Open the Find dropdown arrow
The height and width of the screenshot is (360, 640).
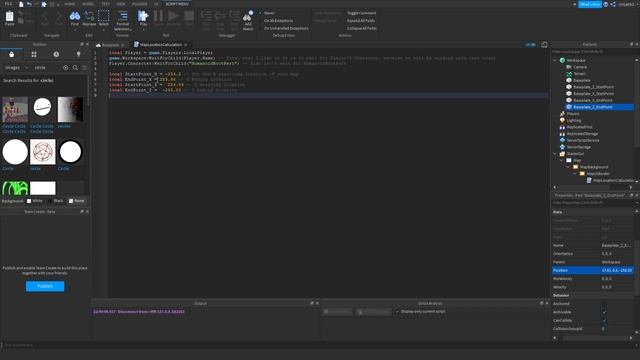[75, 29]
